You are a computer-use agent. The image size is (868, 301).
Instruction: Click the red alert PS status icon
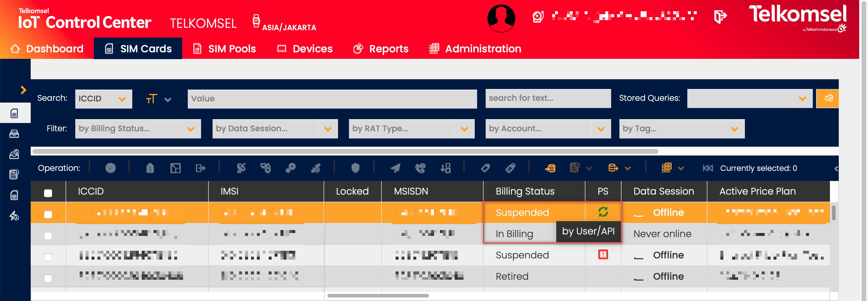[603, 255]
